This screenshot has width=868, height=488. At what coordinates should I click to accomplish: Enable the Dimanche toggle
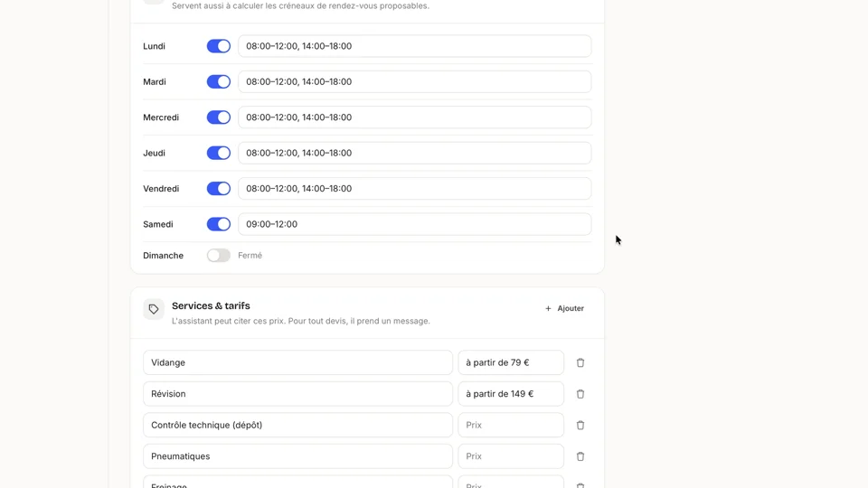219,255
